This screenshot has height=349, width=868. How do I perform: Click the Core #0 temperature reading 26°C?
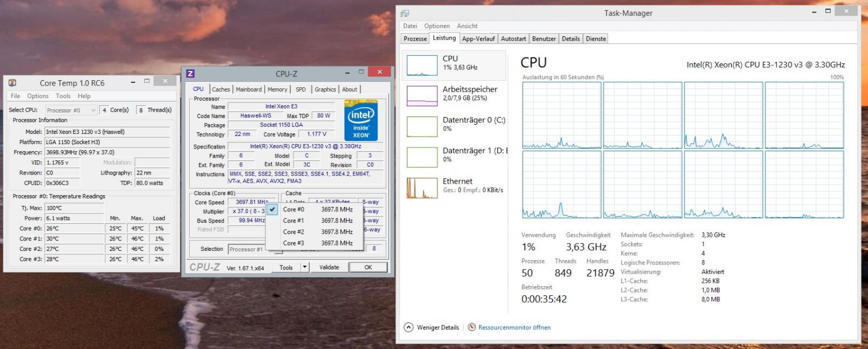(x=74, y=229)
